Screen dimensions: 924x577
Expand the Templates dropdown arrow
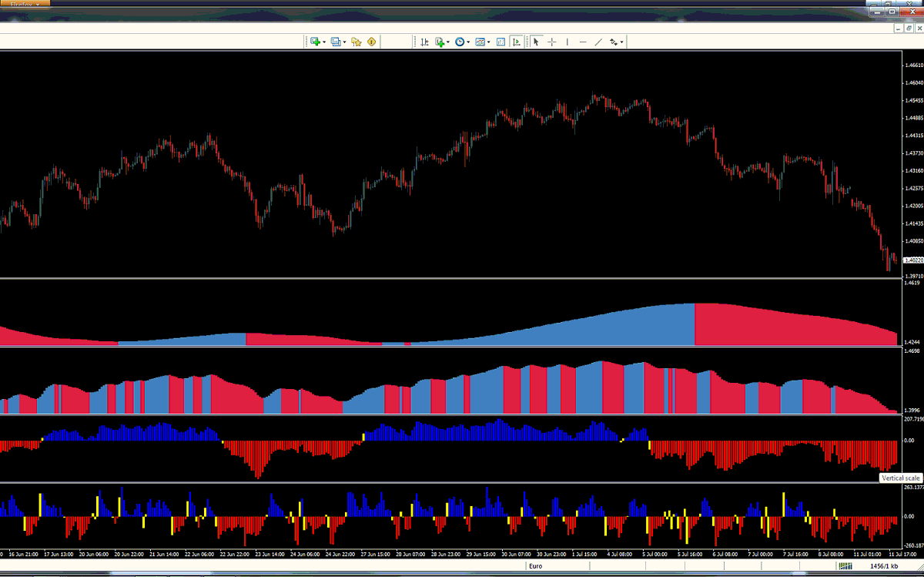[488, 42]
